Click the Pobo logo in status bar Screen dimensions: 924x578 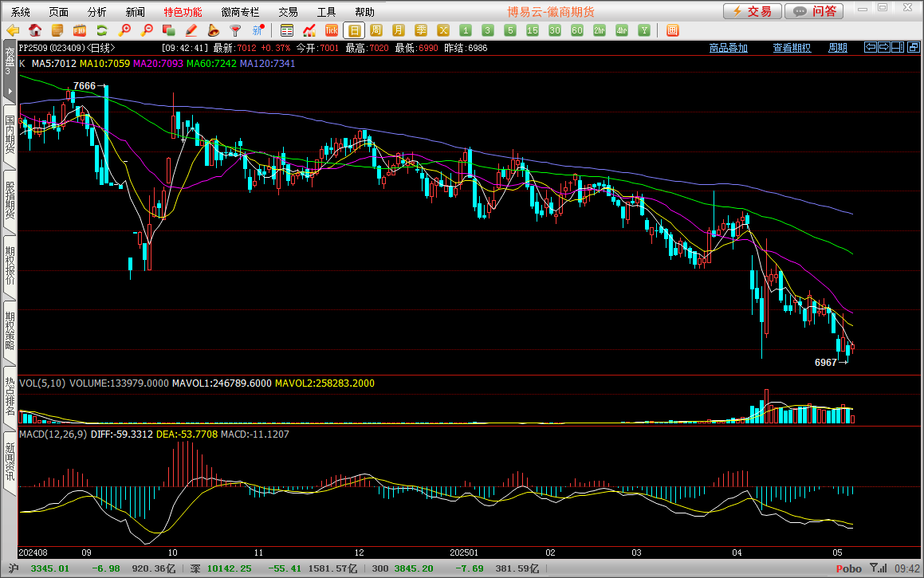pos(849,568)
